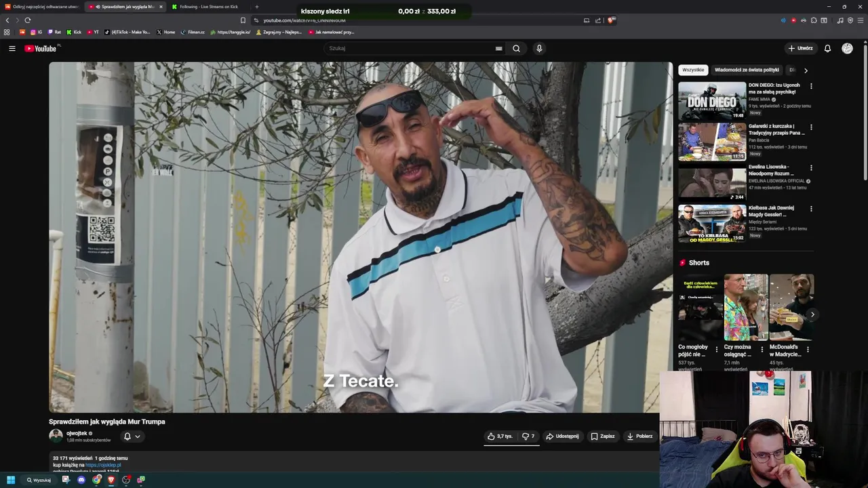This screenshot has height=488, width=868.
Task: Switch to Following - Live Streams on Kick tab
Action: point(208,7)
